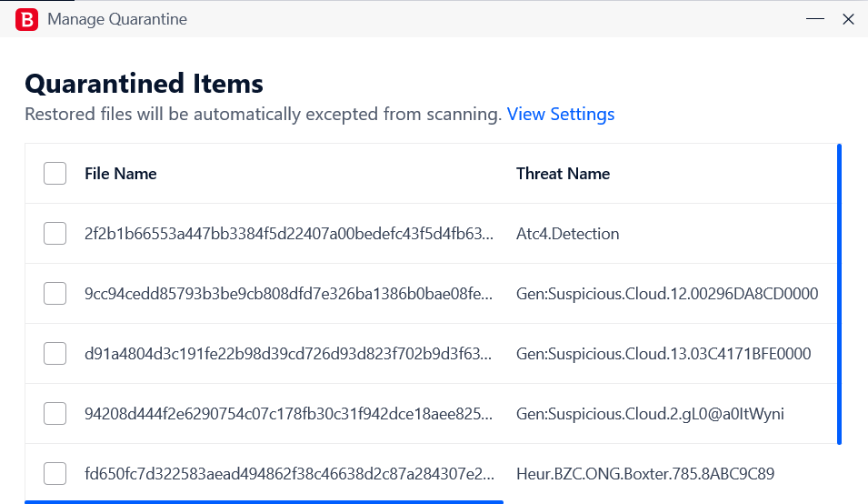This screenshot has height=504, width=868.
Task: Check the box for file 94208d444f2e6290...
Action: 55,414
